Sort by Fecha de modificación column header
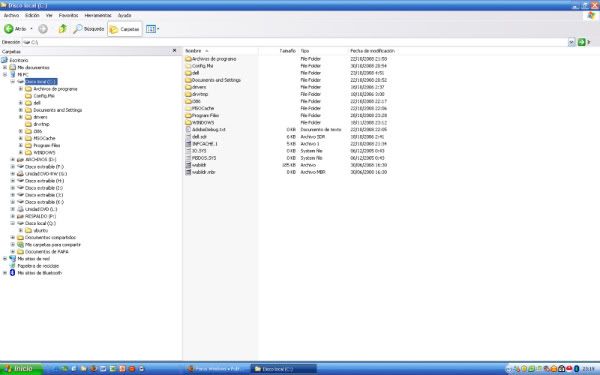The height and width of the screenshot is (375, 600). [372, 51]
